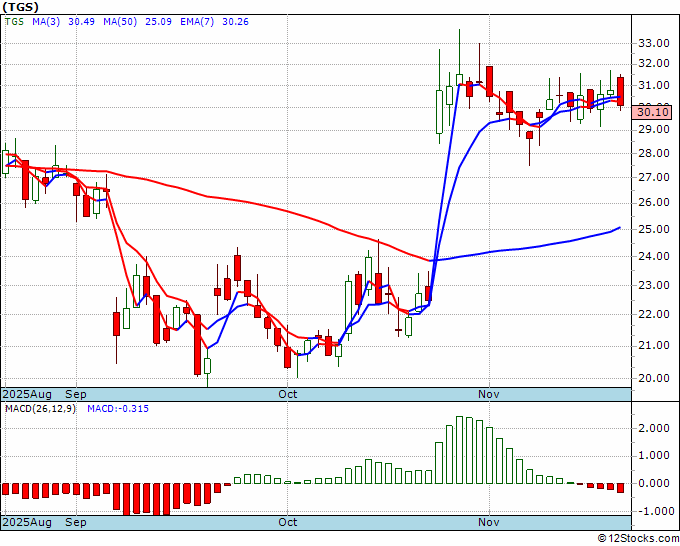Click the MA(3) value 30.49
The width and height of the screenshot is (680, 546).
[x=82, y=22]
